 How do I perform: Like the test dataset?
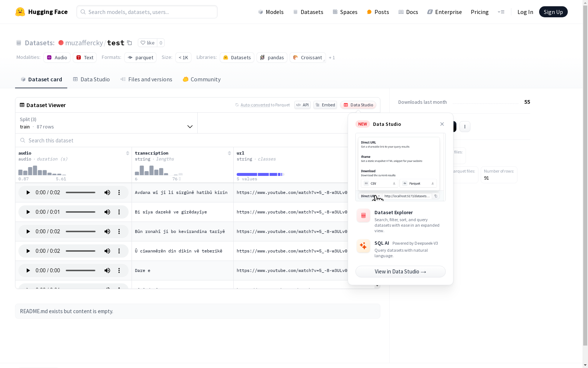click(x=148, y=43)
